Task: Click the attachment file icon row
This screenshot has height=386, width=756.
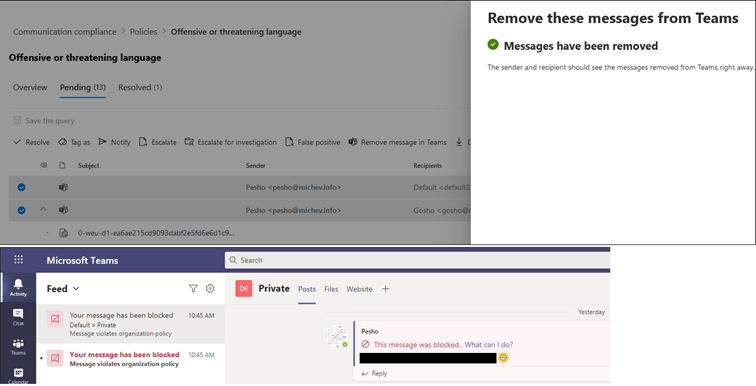Action: pyautogui.click(x=63, y=233)
